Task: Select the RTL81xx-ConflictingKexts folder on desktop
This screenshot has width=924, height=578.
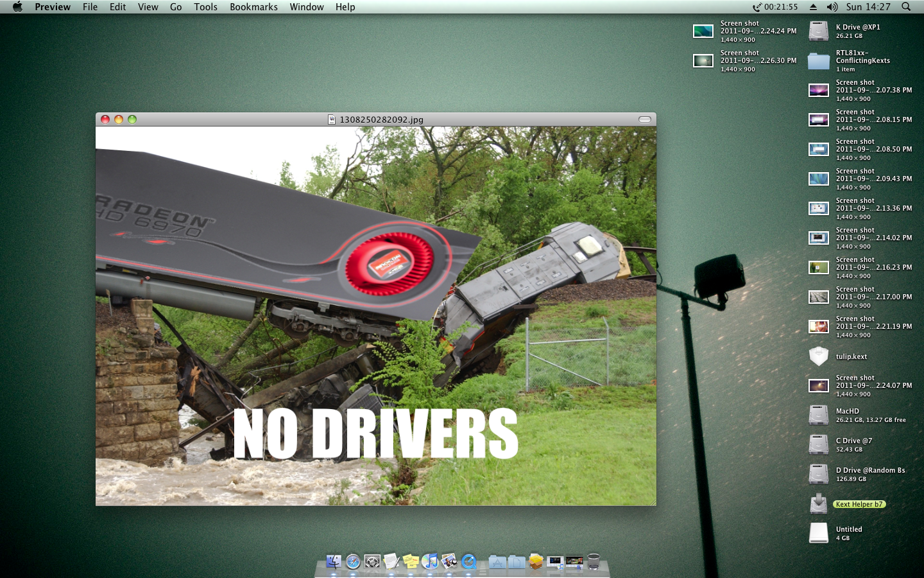Action: pyautogui.click(x=819, y=61)
